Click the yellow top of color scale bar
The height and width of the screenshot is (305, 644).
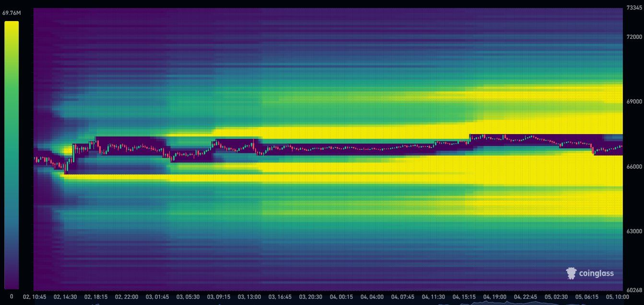12,29
